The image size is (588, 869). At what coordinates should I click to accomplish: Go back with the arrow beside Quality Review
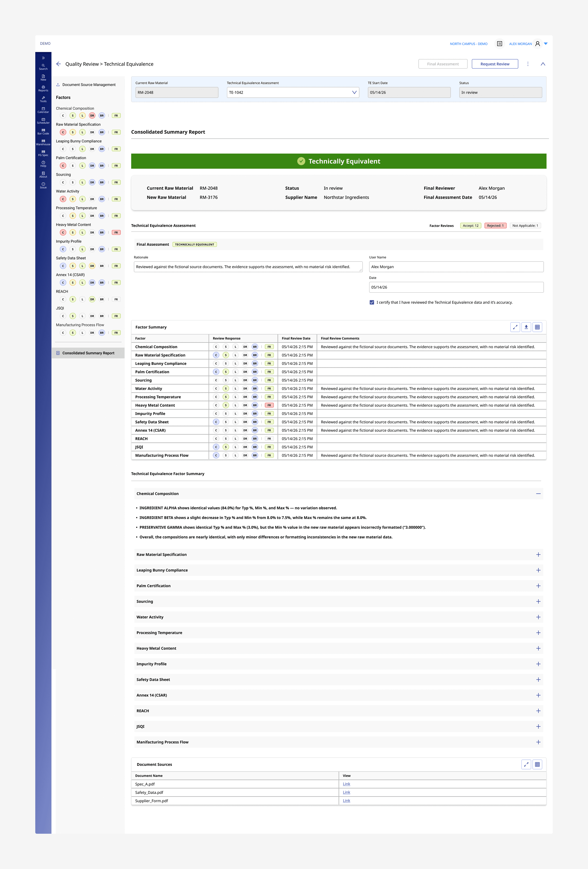[x=58, y=64]
